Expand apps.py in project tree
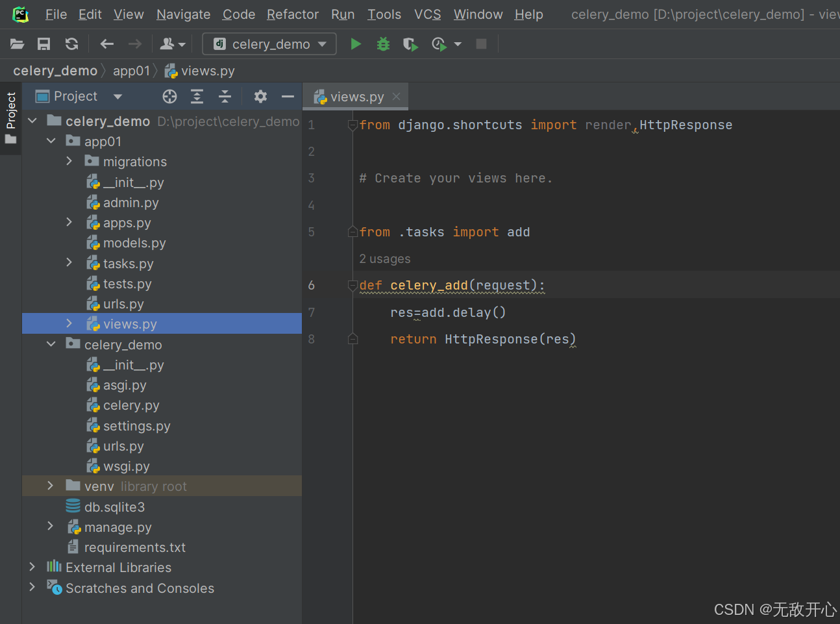This screenshot has width=840, height=624. [69, 222]
